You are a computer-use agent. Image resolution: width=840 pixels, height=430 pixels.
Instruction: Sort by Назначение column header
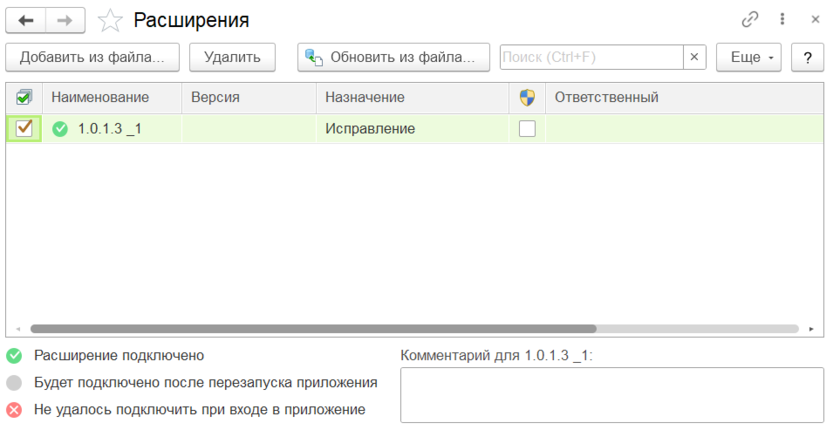click(364, 97)
